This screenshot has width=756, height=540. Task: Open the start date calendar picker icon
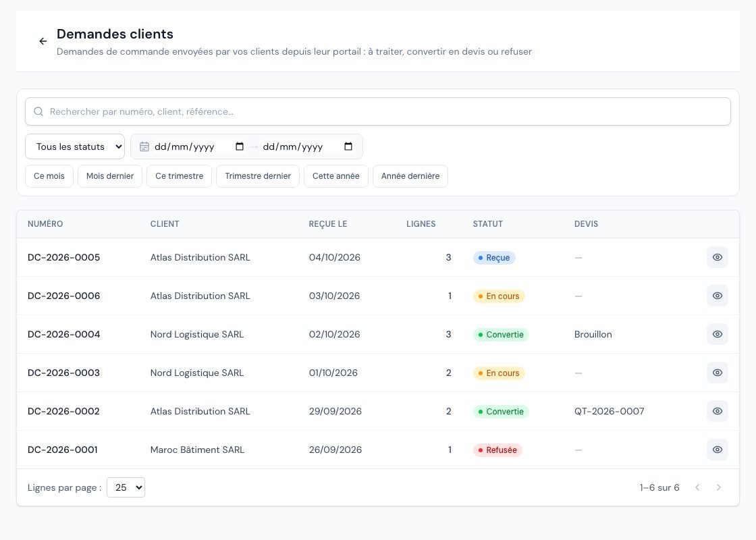(240, 146)
